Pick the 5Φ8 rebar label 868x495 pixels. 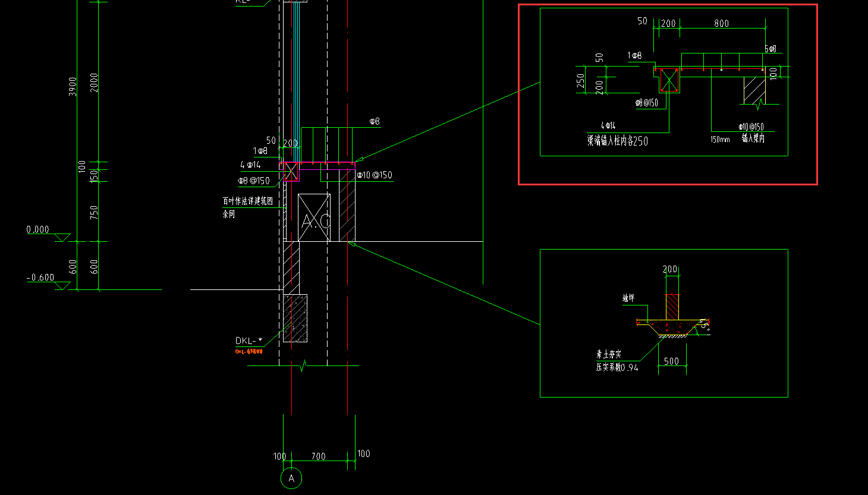[770, 49]
